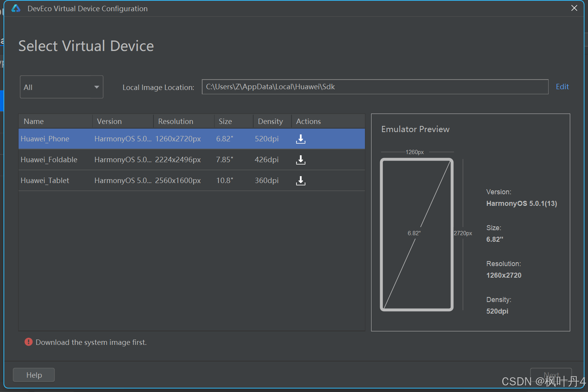Focus the Local Image Location path field

tap(375, 87)
